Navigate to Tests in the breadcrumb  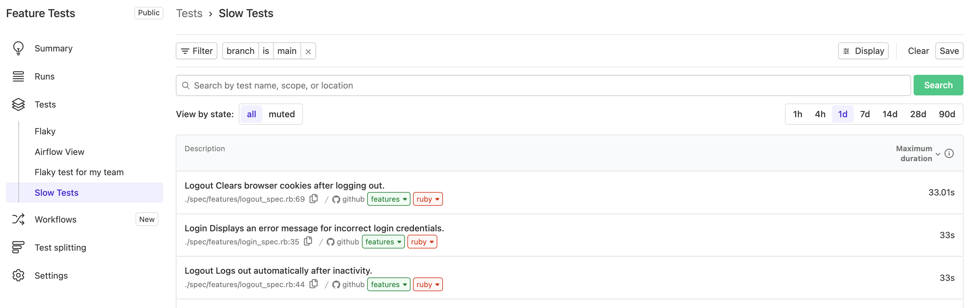coord(189,13)
